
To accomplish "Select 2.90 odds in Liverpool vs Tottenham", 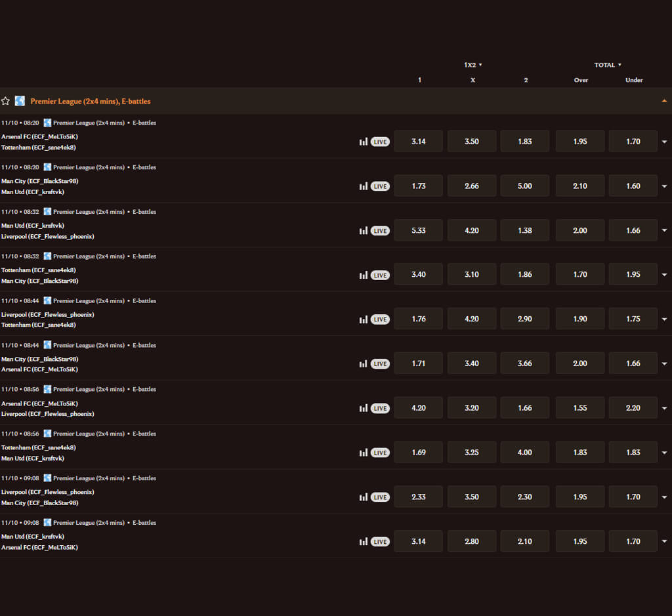I will [524, 319].
